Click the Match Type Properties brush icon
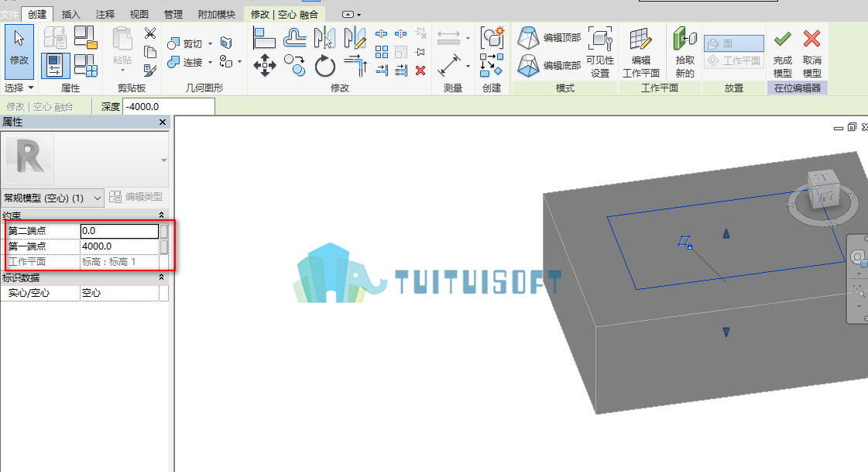868x472 pixels. coord(150,71)
